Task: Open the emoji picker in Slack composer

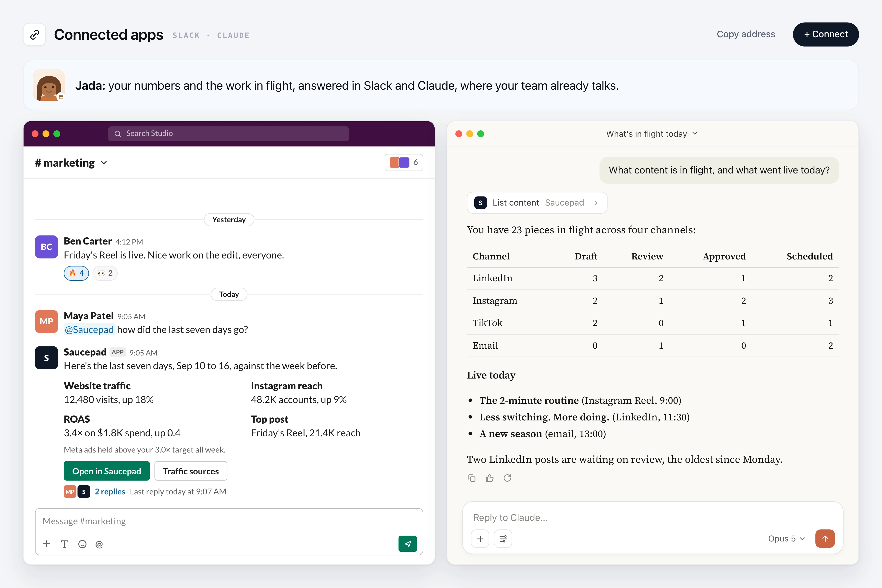Action: (x=83, y=544)
